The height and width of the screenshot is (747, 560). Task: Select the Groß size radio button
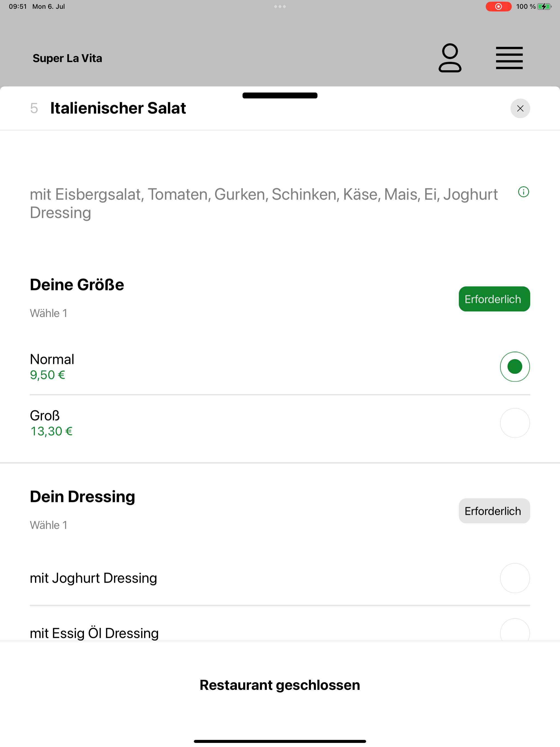coord(515,423)
